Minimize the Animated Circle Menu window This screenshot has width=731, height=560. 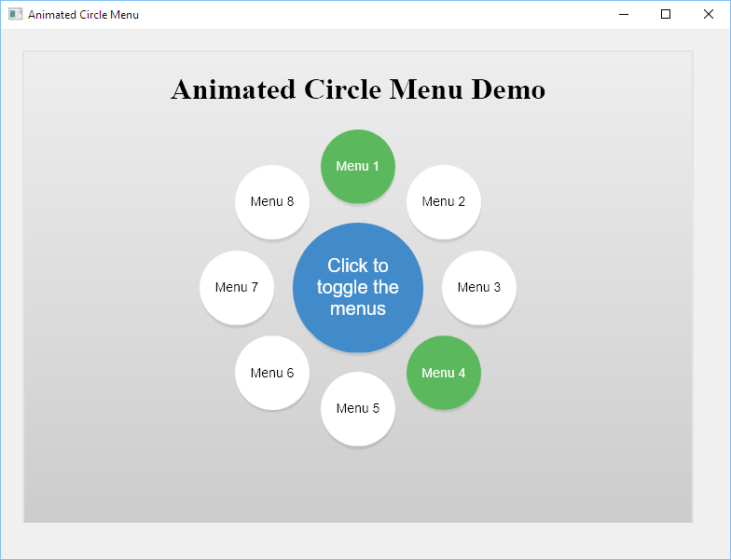click(624, 15)
